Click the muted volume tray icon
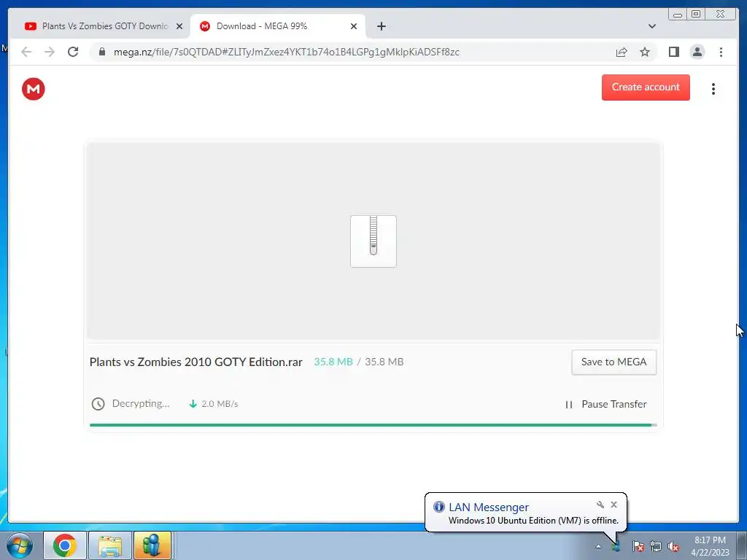Screen dimensions: 747x560 pyautogui.click(x=673, y=546)
